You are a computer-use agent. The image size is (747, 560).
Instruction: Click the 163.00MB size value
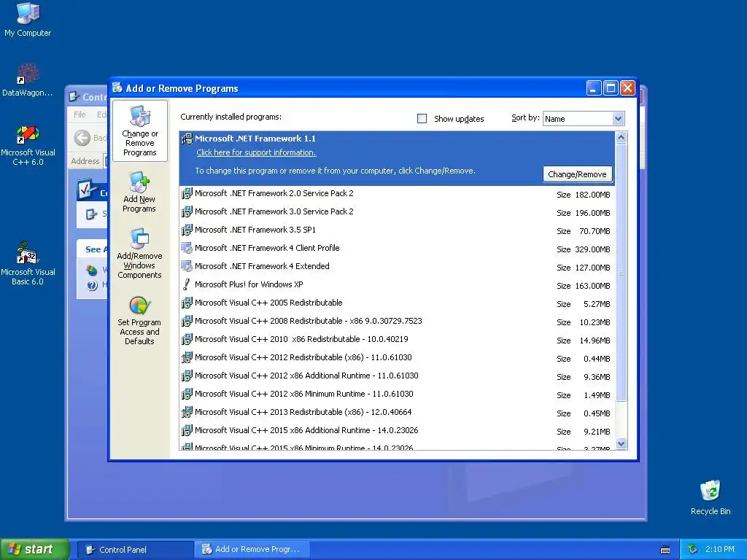[x=592, y=286]
